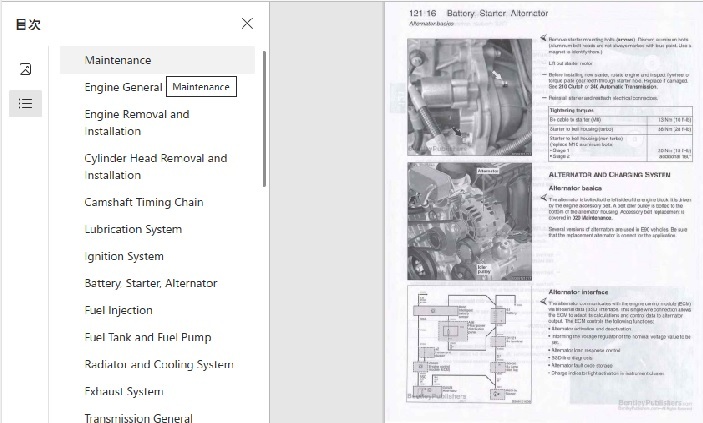Click the Tightening torques table
The image size is (703, 423).
pyautogui.click(x=621, y=134)
